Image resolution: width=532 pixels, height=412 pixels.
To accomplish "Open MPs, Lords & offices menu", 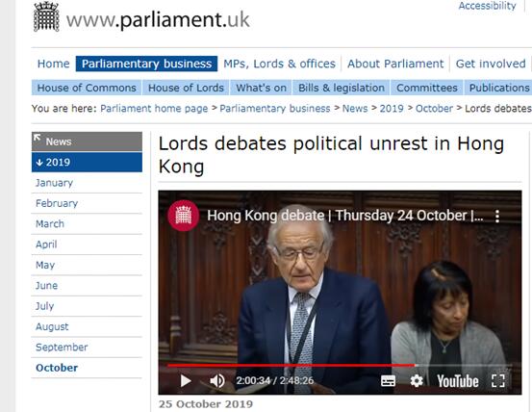I will [x=279, y=64].
